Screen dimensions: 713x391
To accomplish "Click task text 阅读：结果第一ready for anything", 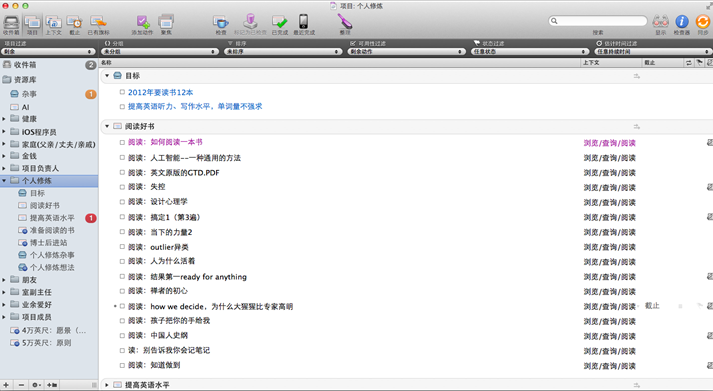I will (x=187, y=277).
